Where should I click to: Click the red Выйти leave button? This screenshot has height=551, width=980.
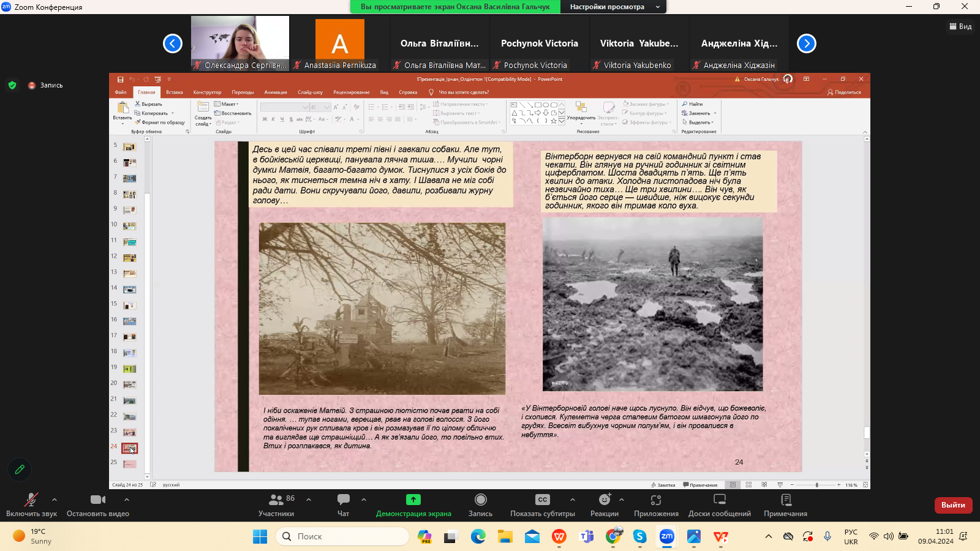(953, 505)
